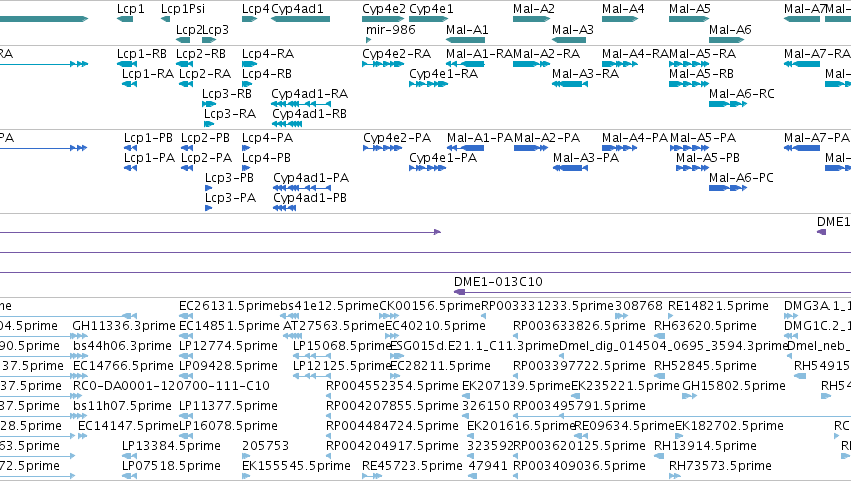Screen dimensions: 851x481
Task: Select protein Cyp4ad1-PA
Action: pyautogui.click(x=302, y=188)
